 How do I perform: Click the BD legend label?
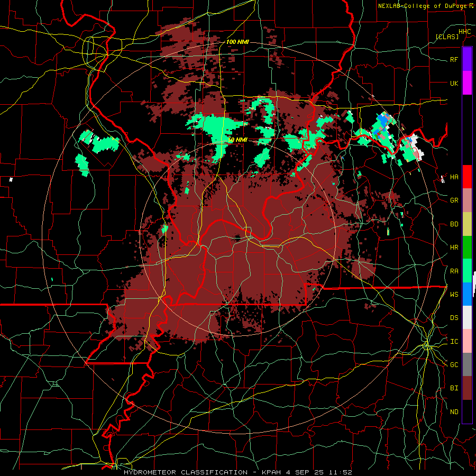454,224
